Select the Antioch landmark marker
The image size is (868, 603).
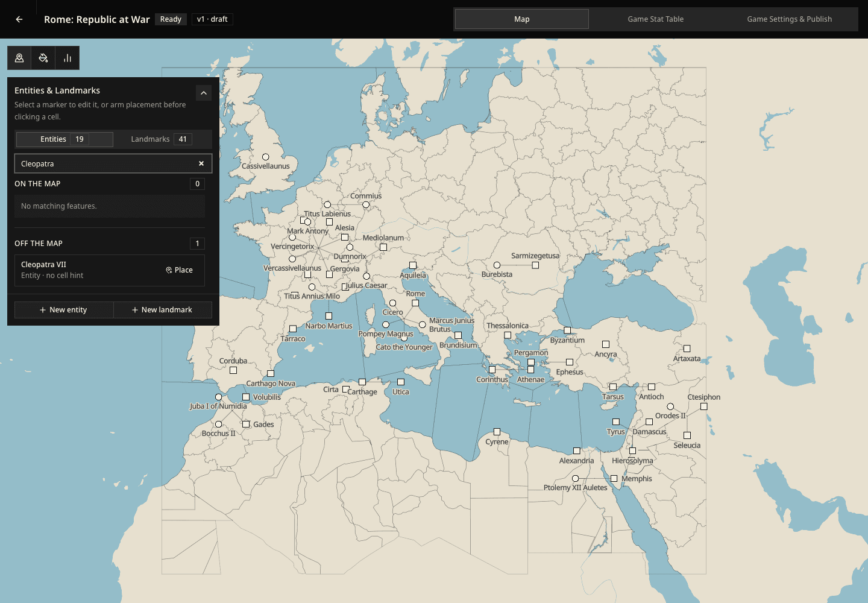pos(652,387)
